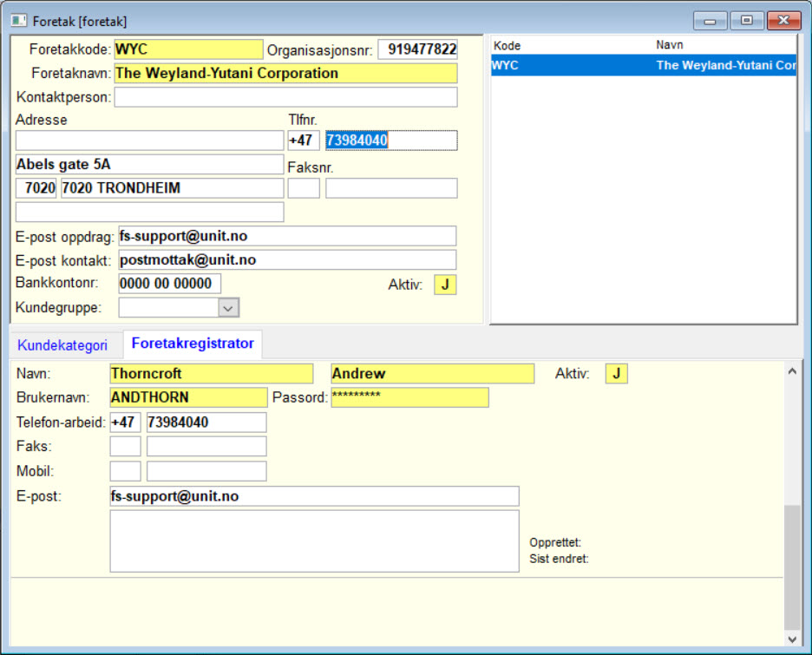Screen dimensions: 812x655
Task: Click the scrollbar up arrow in registrator panel
Action: 792,371
